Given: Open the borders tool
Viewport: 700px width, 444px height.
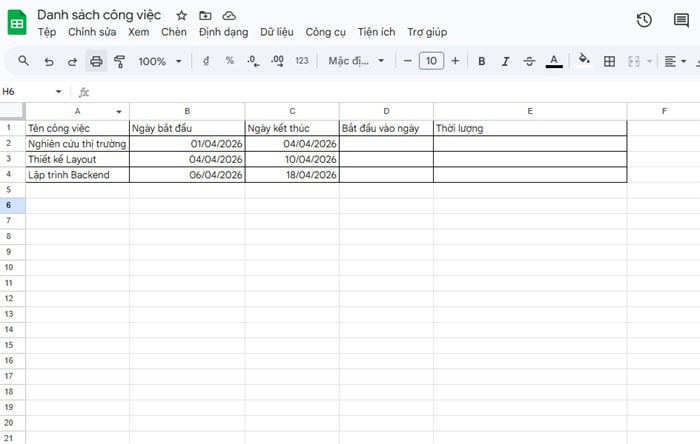Looking at the screenshot, I should (x=609, y=62).
